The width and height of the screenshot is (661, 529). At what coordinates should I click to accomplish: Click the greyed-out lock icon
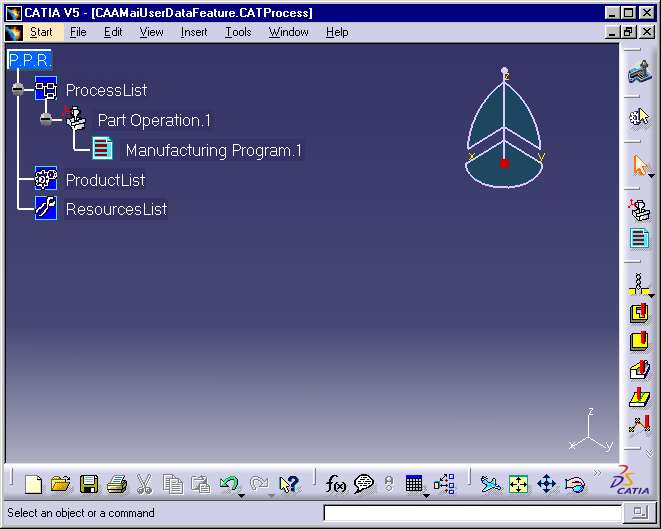pyautogui.click(x=389, y=484)
